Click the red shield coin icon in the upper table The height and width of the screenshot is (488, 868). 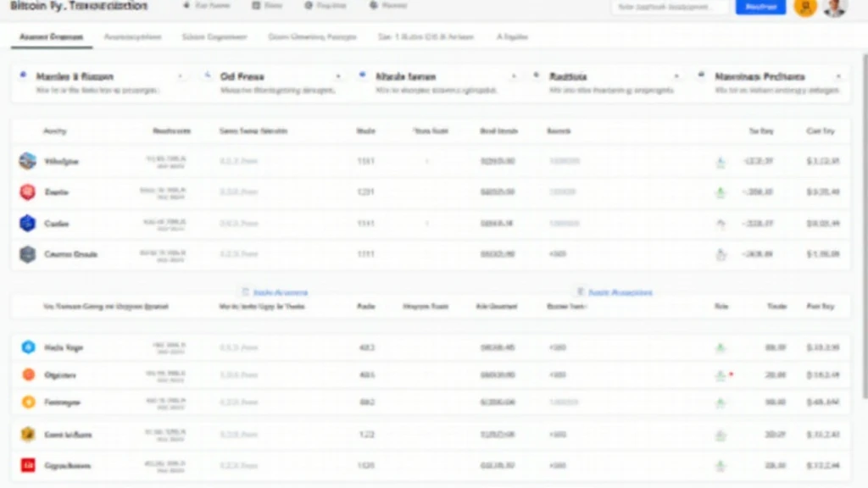(x=28, y=192)
